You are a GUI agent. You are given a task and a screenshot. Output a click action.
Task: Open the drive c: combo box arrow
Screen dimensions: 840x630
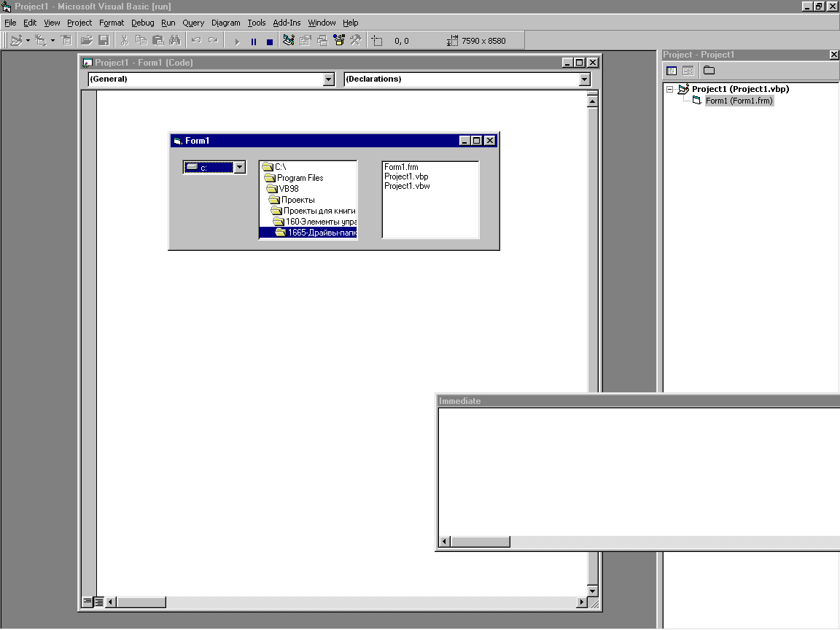click(239, 167)
